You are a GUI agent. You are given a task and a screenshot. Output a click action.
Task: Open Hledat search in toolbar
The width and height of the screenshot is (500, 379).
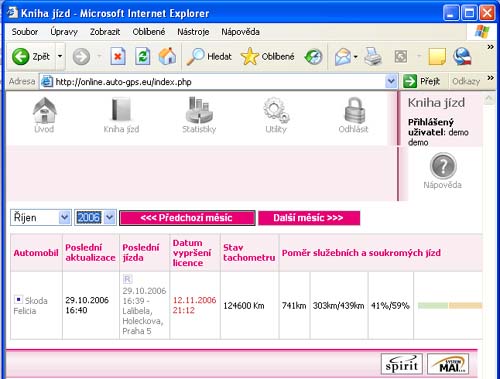click(x=209, y=56)
